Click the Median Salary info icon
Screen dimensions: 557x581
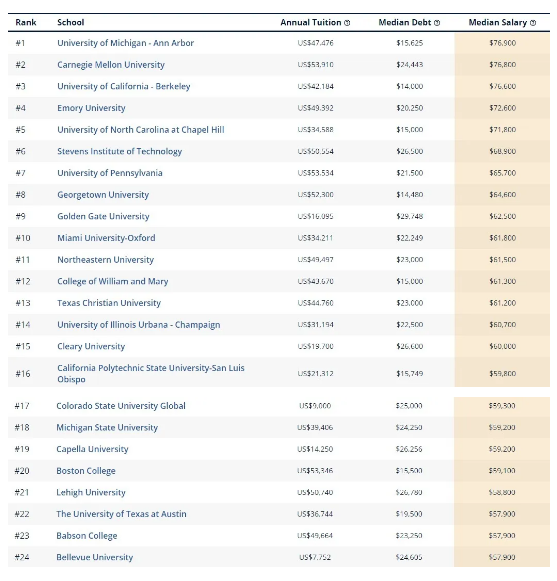(x=533, y=23)
